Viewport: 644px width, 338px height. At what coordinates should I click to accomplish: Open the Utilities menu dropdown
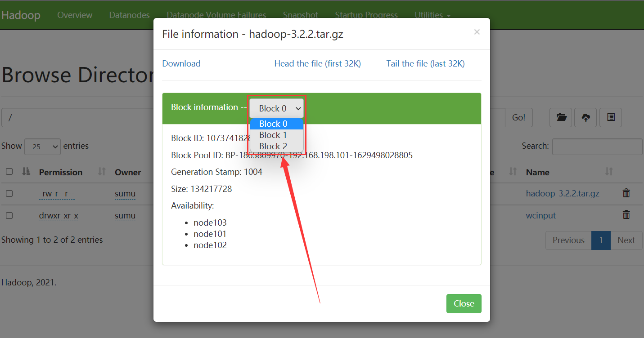point(432,15)
